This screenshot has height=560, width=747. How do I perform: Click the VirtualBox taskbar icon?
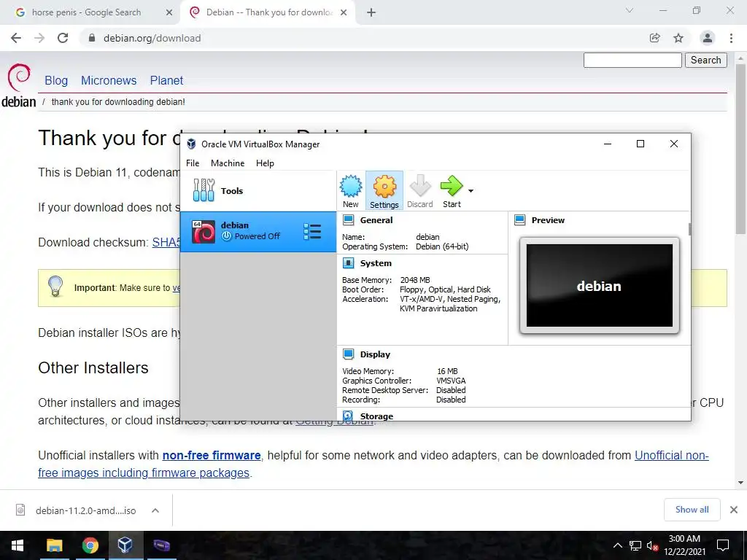(x=125, y=545)
